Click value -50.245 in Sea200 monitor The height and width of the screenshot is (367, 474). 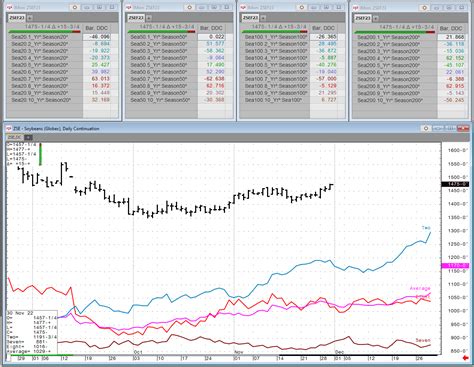[x=454, y=100]
